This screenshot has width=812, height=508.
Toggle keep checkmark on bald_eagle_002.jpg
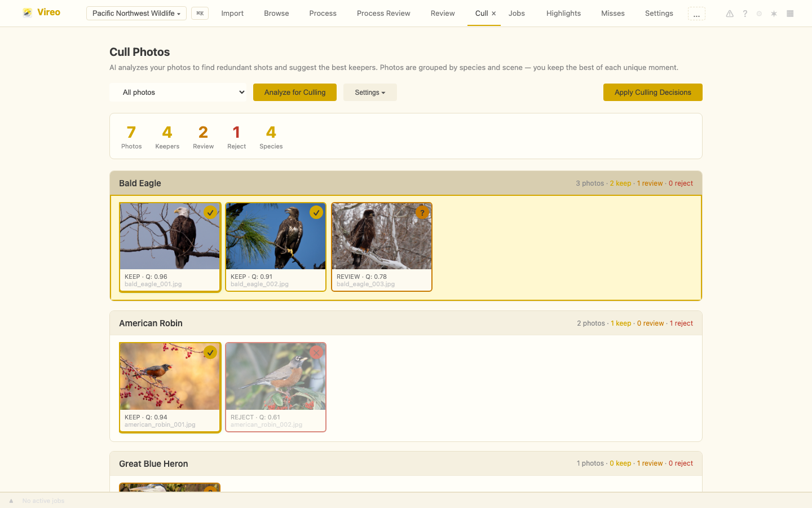click(x=316, y=212)
